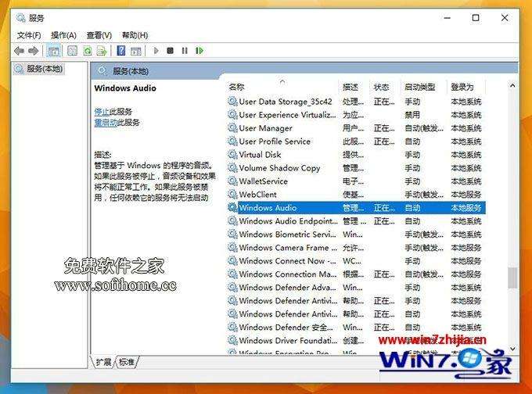Image resolution: width=532 pixels, height=394 pixels.
Task: Switch to the 扩展 tab
Action: [x=103, y=362]
